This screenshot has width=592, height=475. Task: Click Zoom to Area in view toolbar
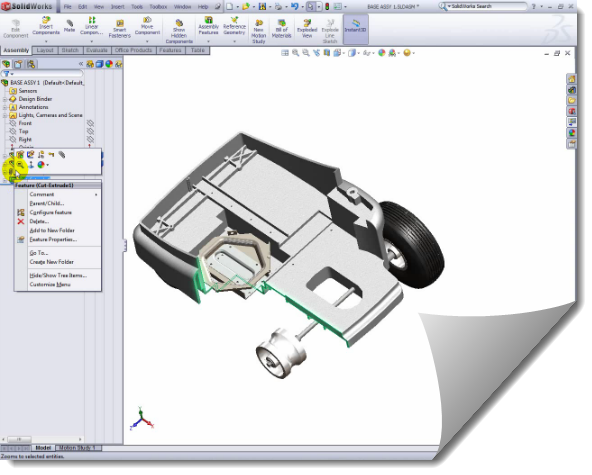point(306,53)
